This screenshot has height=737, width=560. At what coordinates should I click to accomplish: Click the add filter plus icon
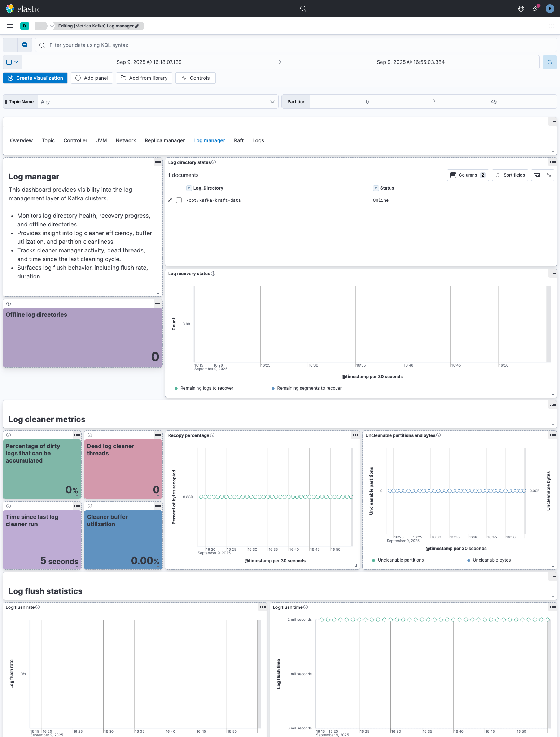(x=25, y=45)
